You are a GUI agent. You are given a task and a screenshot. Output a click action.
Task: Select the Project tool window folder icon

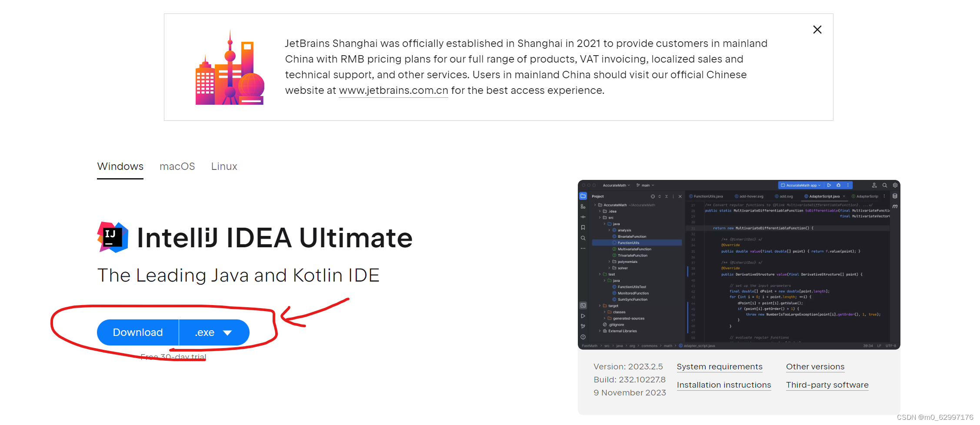tap(583, 196)
